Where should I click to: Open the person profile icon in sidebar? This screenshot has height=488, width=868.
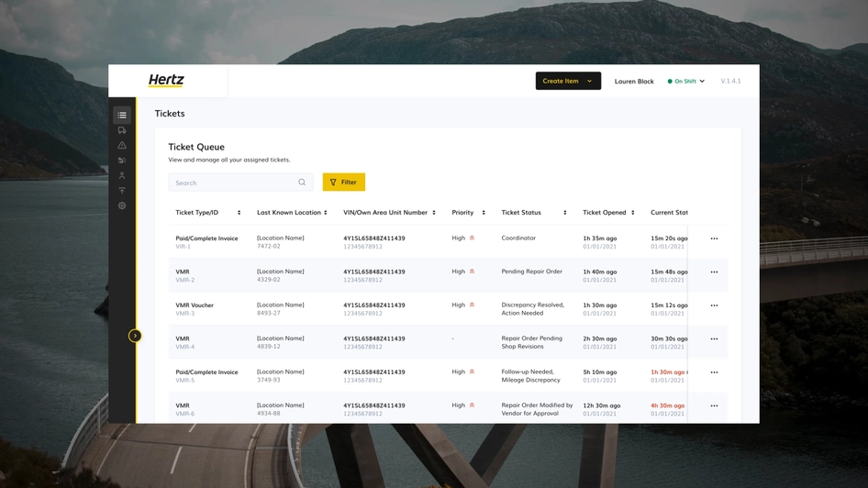coord(122,175)
